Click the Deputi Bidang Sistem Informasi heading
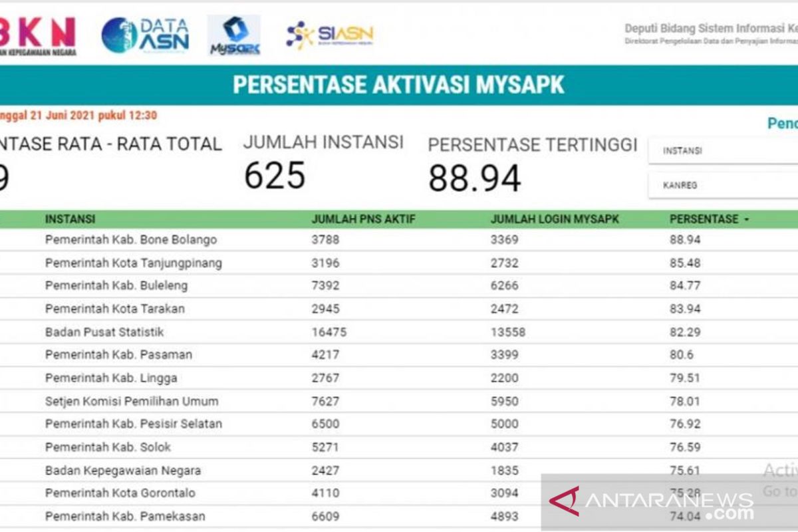798x532 pixels. pos(710,29)
